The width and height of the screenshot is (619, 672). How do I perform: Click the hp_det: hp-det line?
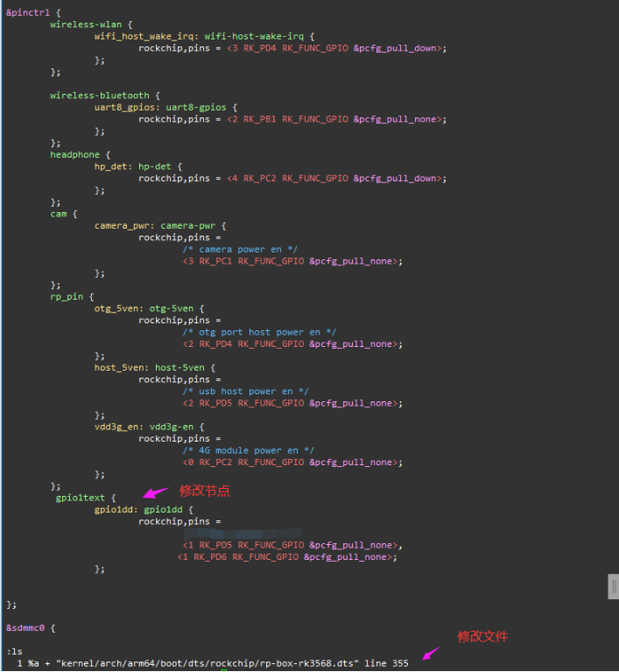click(137, 166)
